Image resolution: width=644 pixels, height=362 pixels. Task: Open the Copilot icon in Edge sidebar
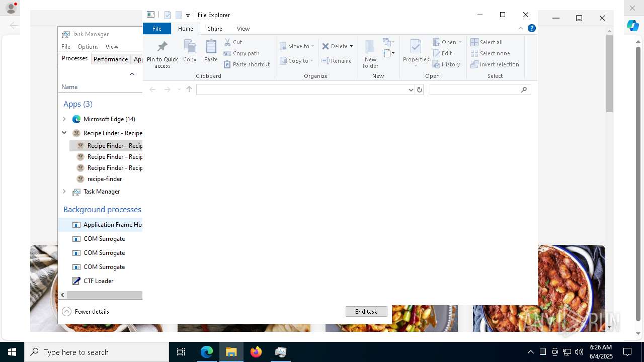pos(633,26)
